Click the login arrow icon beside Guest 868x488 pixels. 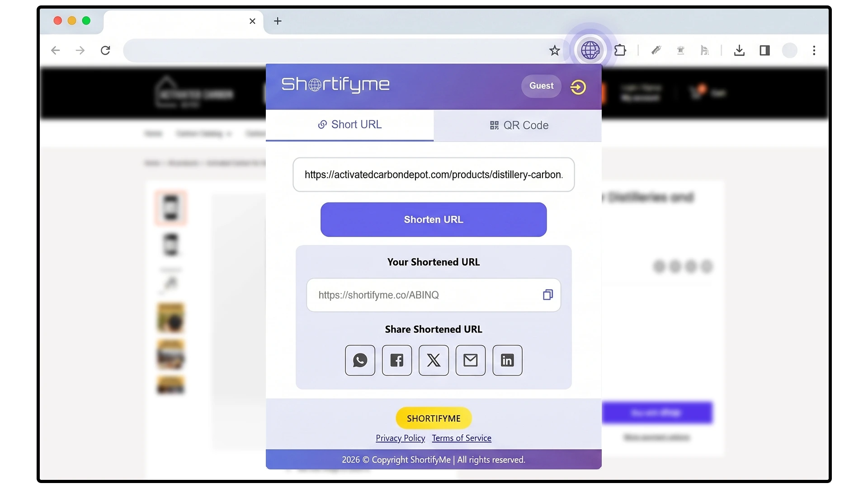point(578,87)
